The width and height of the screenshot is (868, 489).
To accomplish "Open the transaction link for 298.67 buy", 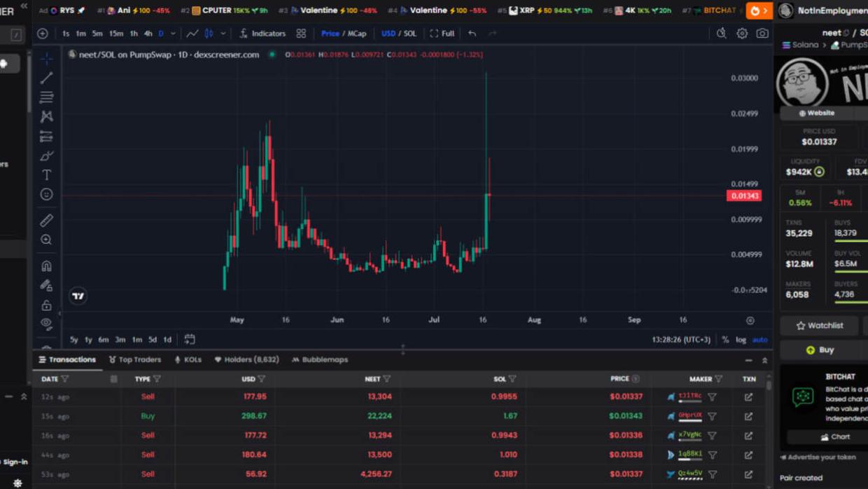I will click(x=749, y=416).
